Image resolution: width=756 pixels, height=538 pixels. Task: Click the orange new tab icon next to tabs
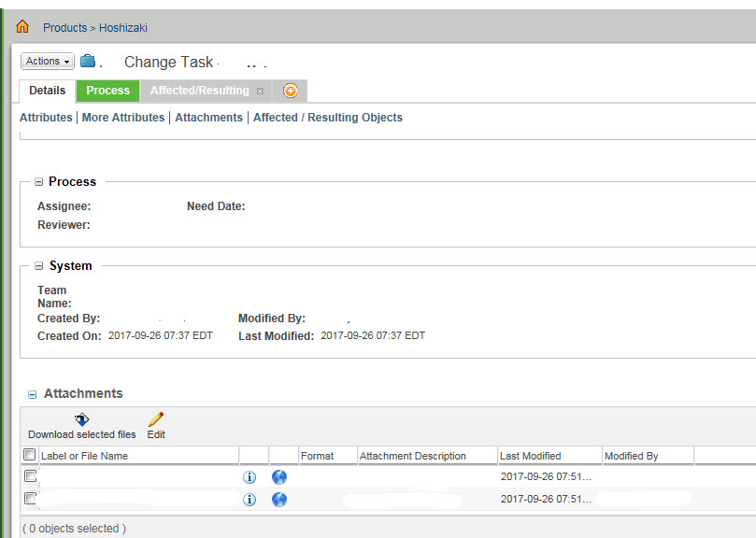(291, 91)
